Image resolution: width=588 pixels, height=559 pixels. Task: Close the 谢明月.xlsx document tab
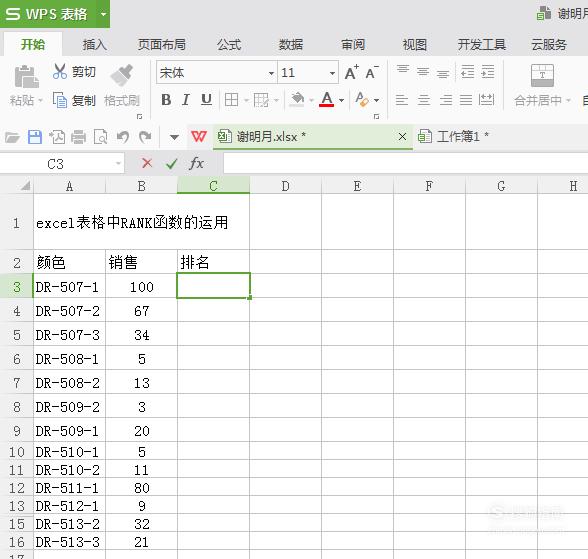click(x=402, y=136)
